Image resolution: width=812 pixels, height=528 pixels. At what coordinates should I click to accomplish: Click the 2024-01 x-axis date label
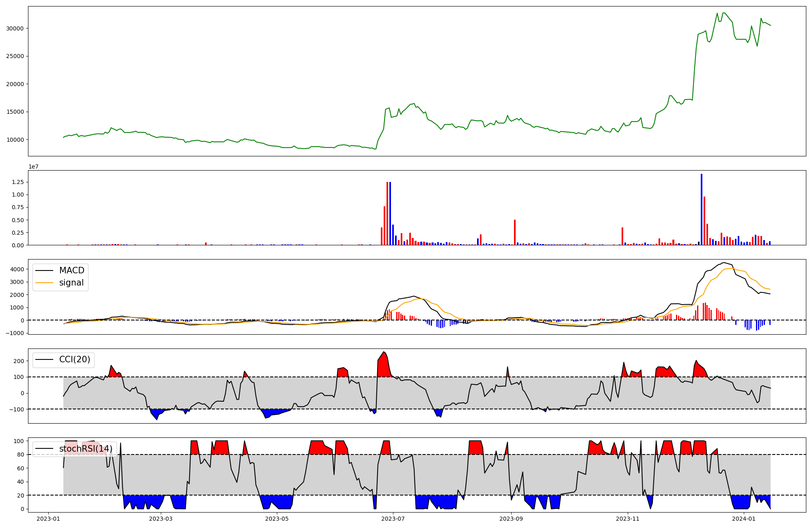click(744, 519)
